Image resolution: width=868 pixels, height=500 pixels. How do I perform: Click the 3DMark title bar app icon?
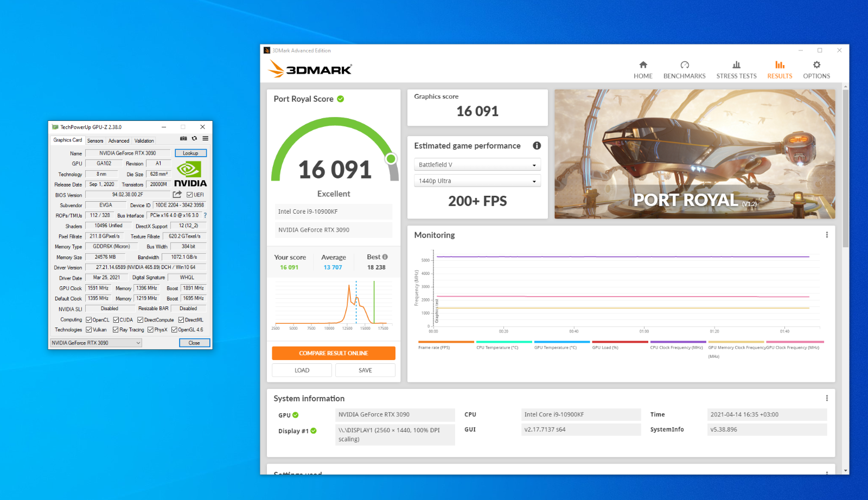(267, 50)
